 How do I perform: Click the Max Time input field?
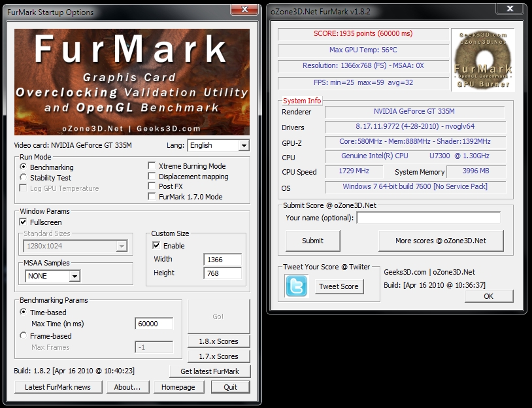(x=154, y=324)
